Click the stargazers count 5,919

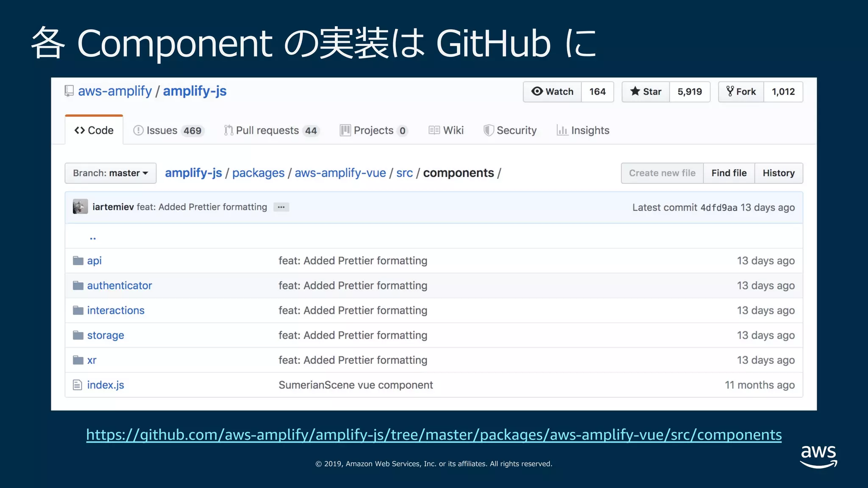click(690, 92)
